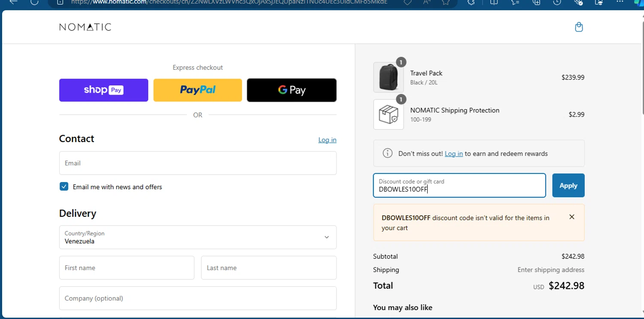
Task: Choose PayPal express checkout
Action: click(197, 90)
